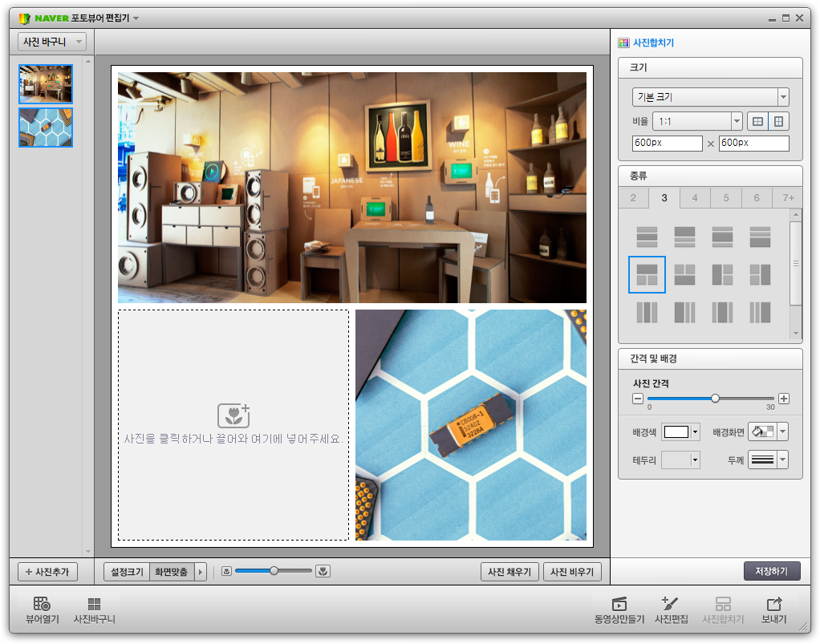Switch to the 3 photos tab
Viewport: 820px width, 644px height.
[x=664, y=197]
